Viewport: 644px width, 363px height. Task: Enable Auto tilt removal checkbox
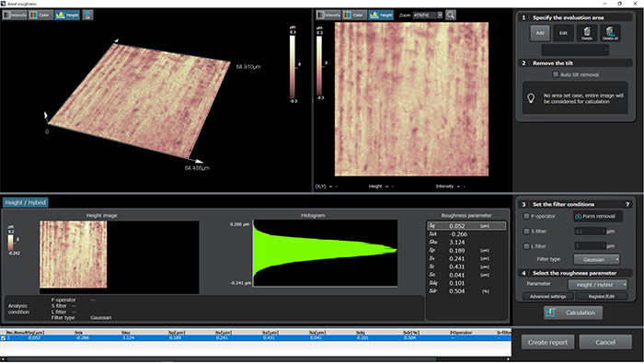[556, 74]
